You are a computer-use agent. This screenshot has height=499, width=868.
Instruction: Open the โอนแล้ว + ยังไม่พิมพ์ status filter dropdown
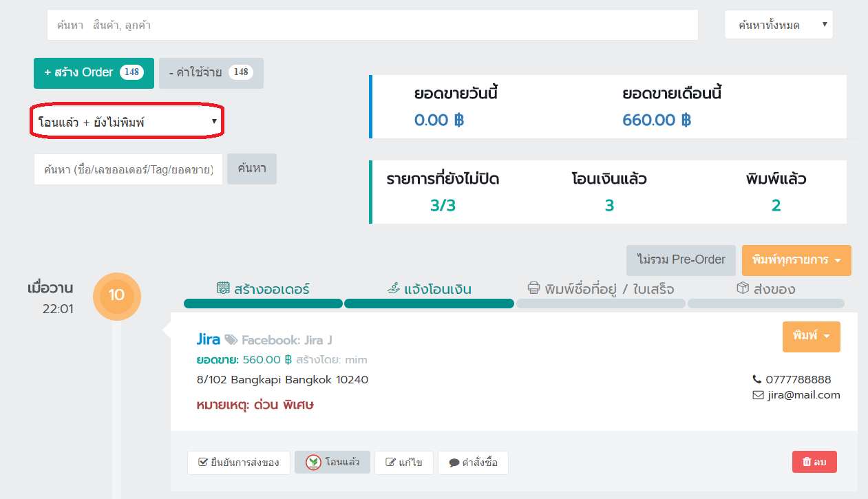pos(127,123)
